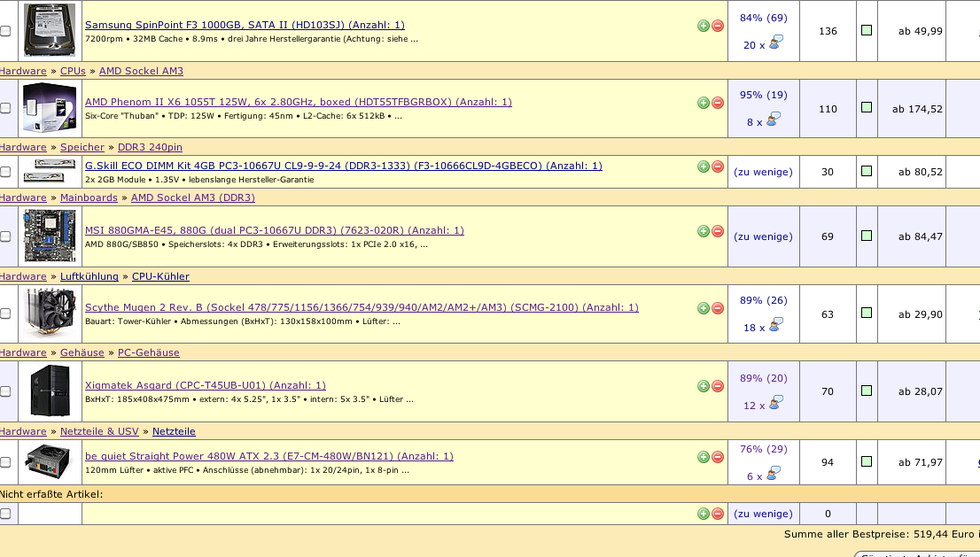The image size is (980, 557).
Task: Click Xigmatek Asgard case thumbnail
Action: coord(50,391)
